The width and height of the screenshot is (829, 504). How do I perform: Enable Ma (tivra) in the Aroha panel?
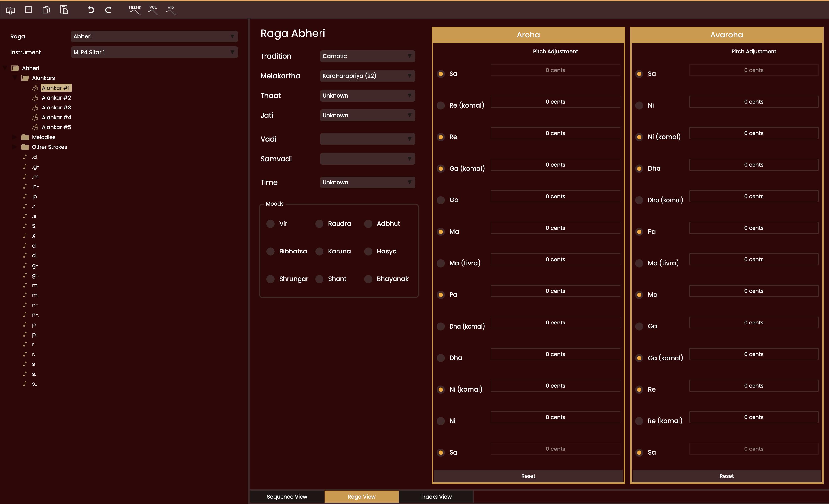441,263
